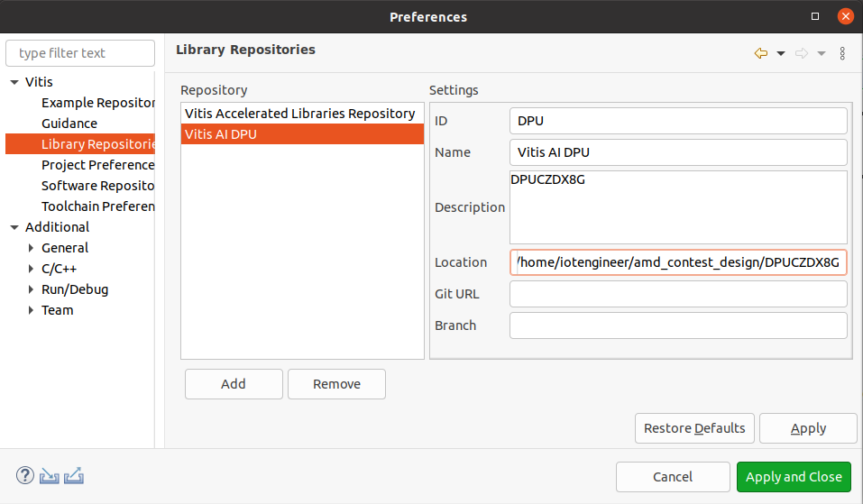The width and height of the screenshot is (863, 504).
Task: Open the three-dot view menu icon
Action: pyautogui.click(x=842, y=53)
